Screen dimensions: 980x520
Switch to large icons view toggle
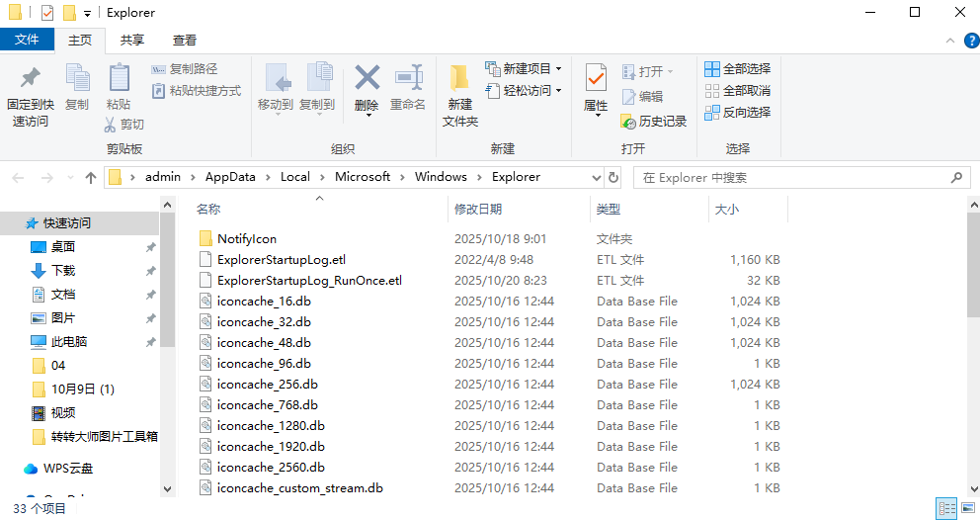click(969, 508)
